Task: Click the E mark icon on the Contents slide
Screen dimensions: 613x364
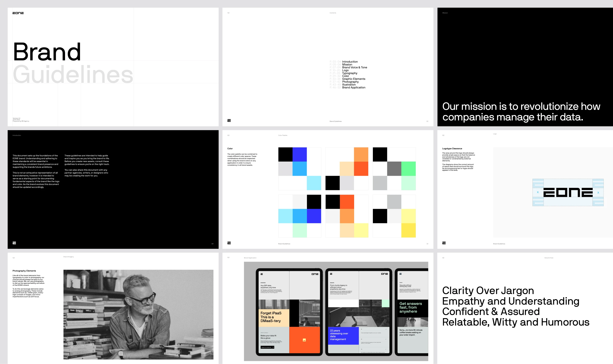Action: (x=229, y=120)
